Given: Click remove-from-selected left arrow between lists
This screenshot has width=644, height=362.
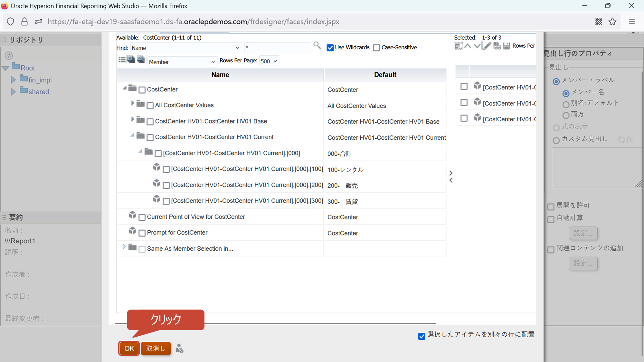Looking at the screenshot, I should pos(451,181).
